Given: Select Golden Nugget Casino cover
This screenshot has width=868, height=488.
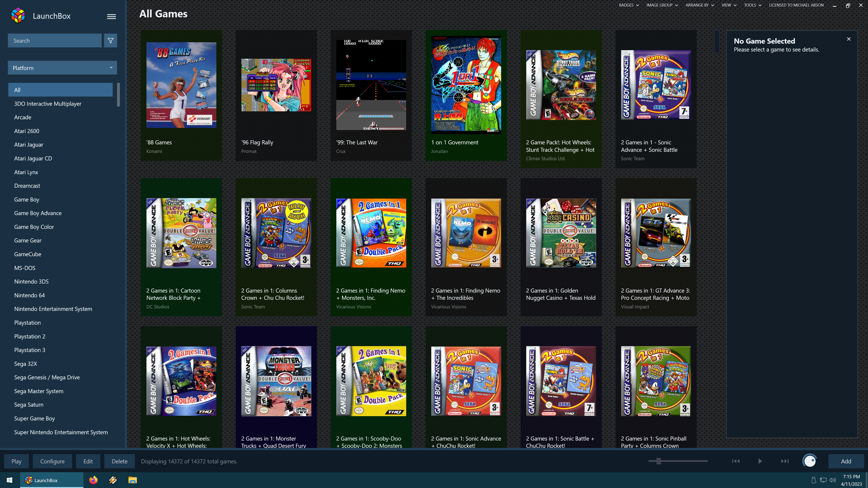Looking at the screenshot, I should 561,233.
